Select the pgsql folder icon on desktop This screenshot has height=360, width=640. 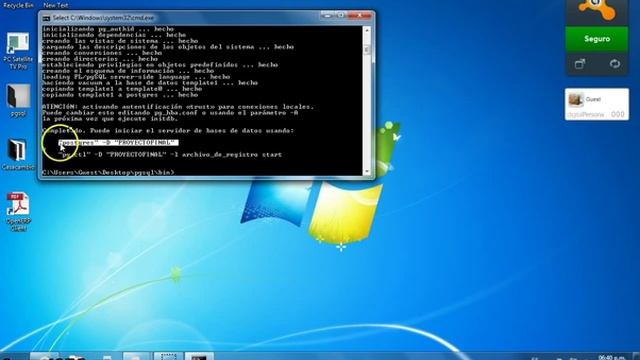[x=18, y=100]
